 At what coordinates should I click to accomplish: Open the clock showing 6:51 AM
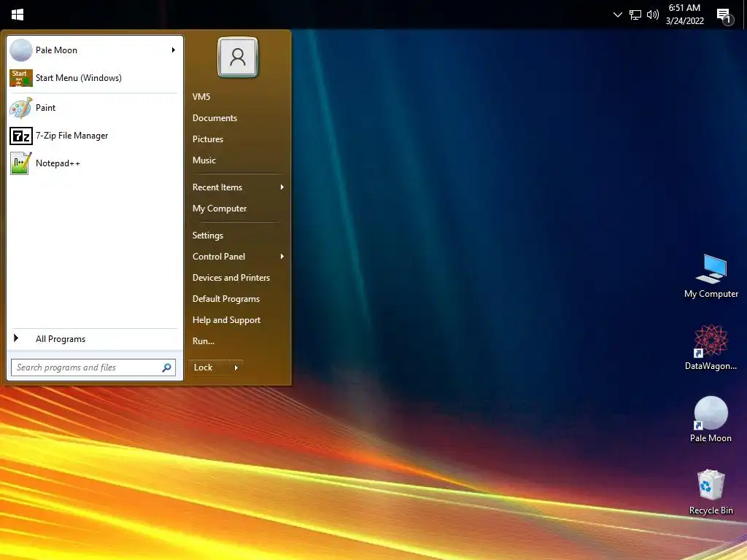(684, 15)
